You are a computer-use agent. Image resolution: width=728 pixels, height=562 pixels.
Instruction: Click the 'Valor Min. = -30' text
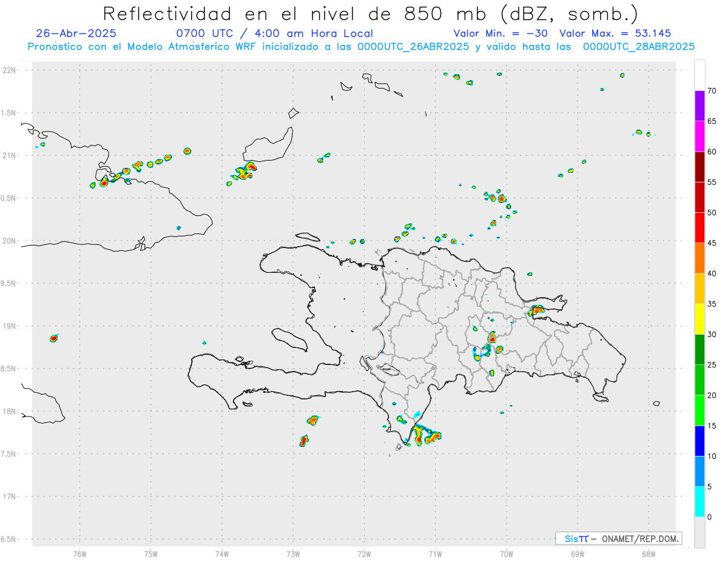500,33
